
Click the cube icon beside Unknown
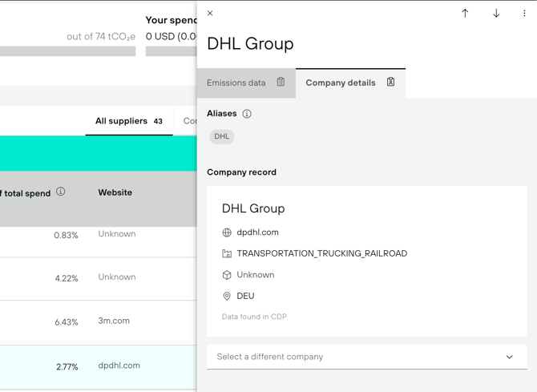(227, 275)
